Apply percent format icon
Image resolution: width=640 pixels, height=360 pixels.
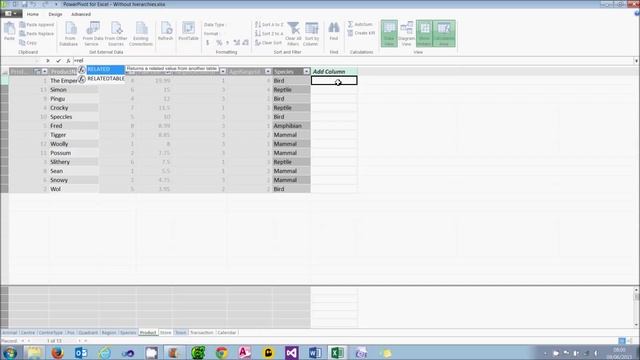219,42
